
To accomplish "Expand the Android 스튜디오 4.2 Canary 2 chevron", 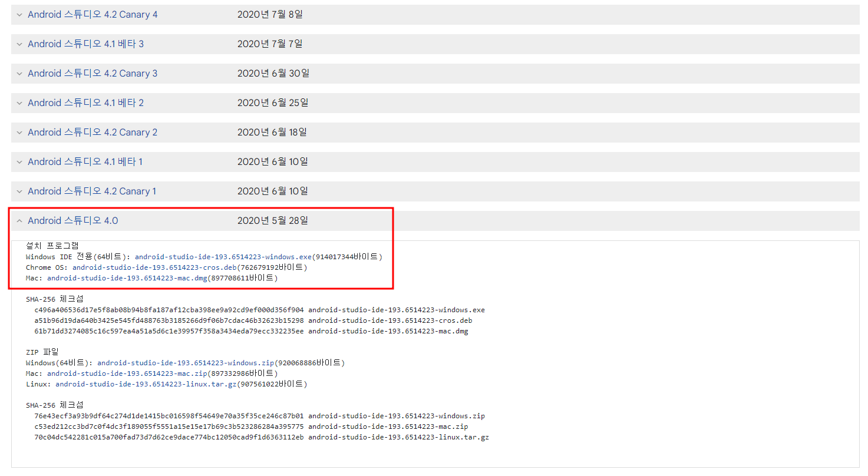I will coord(19,133).
